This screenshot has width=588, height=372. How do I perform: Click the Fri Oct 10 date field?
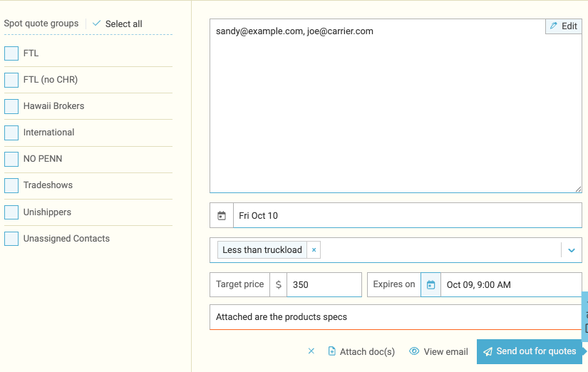(408, 216)
